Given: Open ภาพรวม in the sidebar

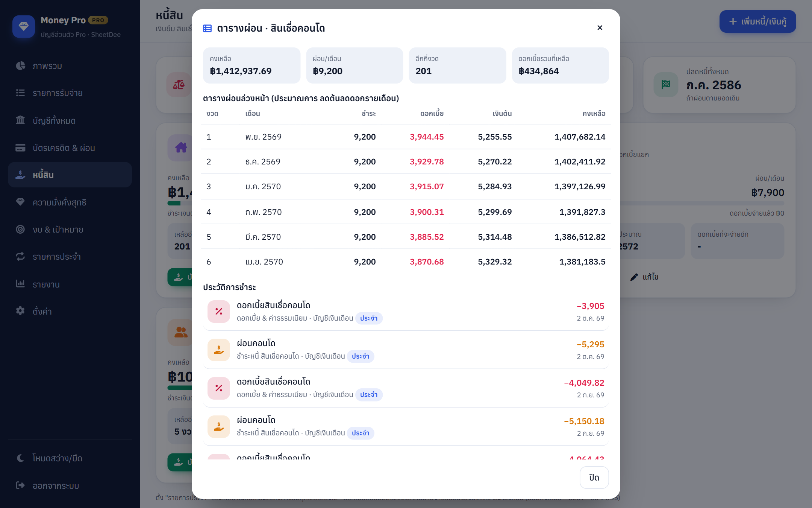Looking at the screenshot, I should pos(70,66).
